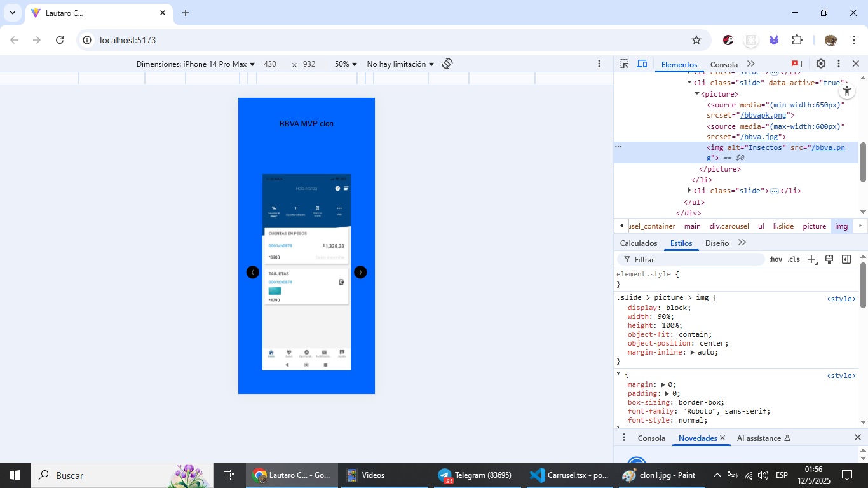Expand the margin shorthand in universal rule

[x=663, y=384]
